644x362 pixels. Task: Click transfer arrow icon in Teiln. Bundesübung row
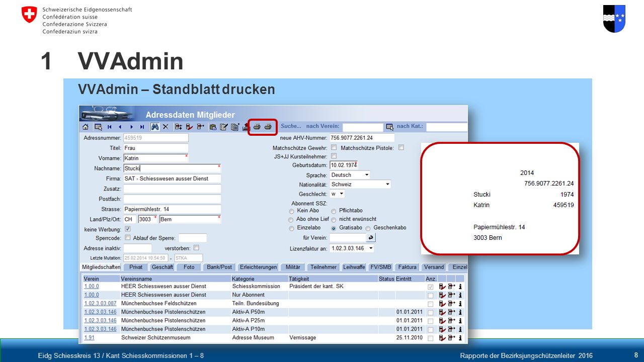451,304
